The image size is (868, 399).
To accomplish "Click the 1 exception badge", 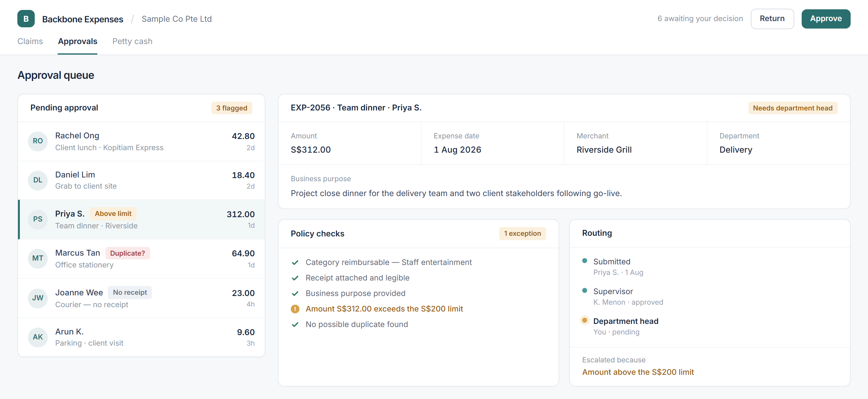I will click(522, 233).
